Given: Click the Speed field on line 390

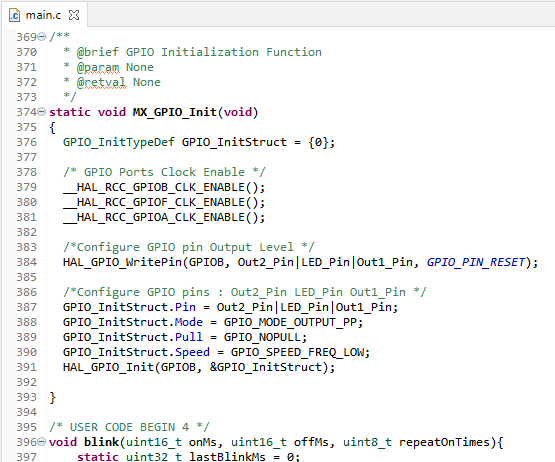Looking at the screenshot, I should point(192,352).
